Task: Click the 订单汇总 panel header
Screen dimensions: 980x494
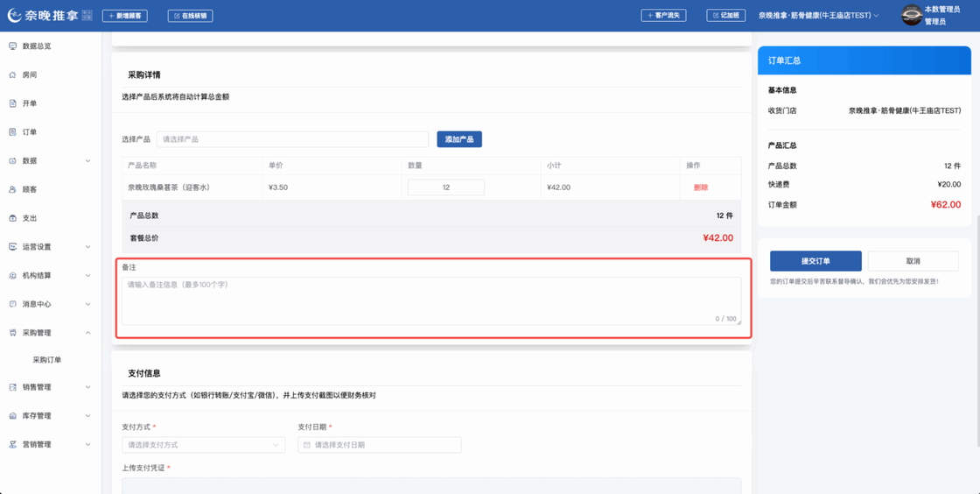Action: point(865,60)
